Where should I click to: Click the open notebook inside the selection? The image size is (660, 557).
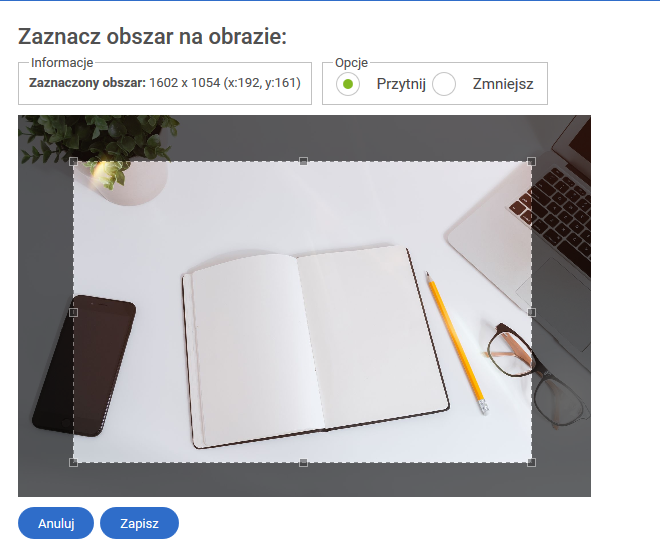(316, 347)
